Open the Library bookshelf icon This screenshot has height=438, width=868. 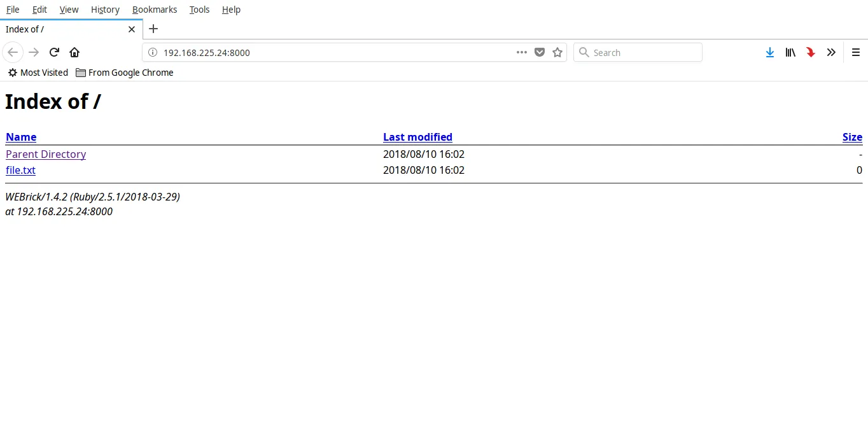[x=790, y=52]
